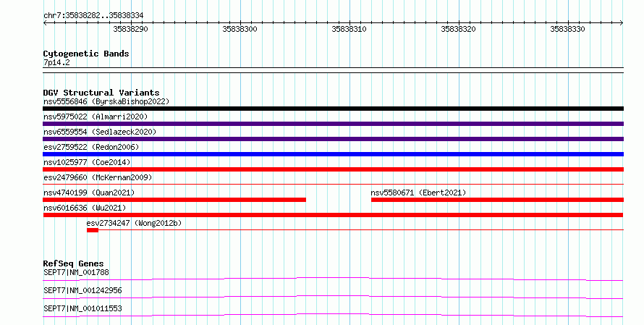
Task: Open variant nsv6559554 (Sedlazeck2020) label
Action: [100, 132]
